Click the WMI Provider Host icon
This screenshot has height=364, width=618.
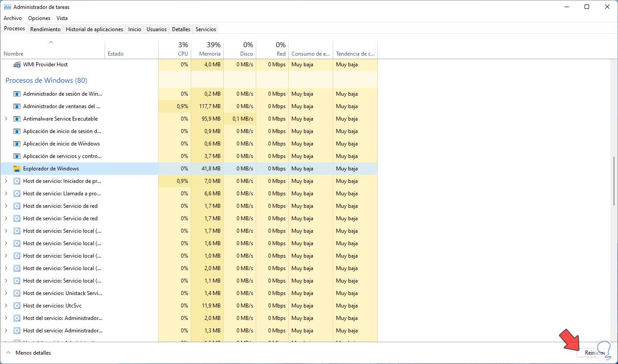pos(17,65)
